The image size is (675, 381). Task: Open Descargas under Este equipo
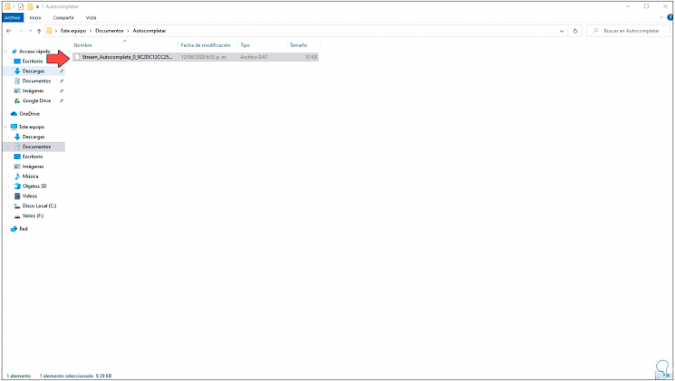pyautogui.click(x=33, y=137)
